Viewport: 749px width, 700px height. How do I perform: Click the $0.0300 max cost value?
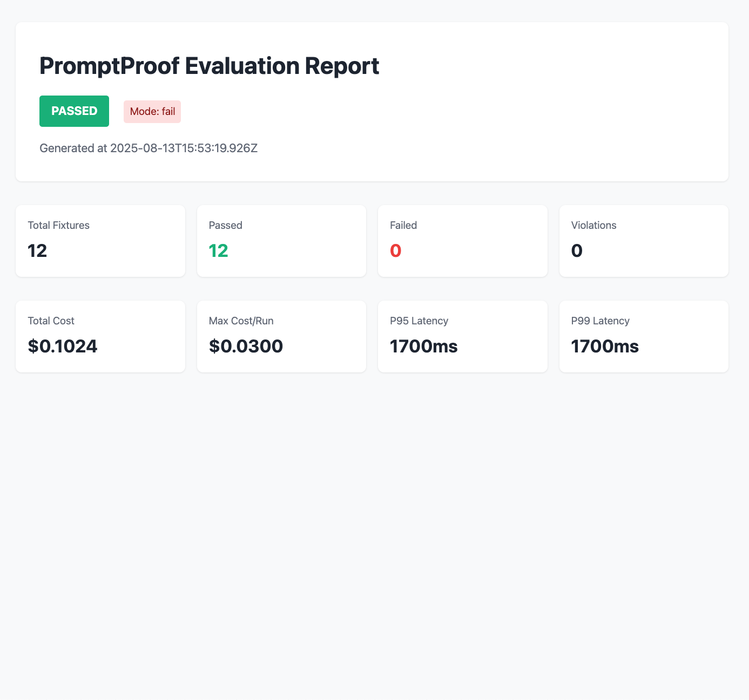tap(246, 346)
